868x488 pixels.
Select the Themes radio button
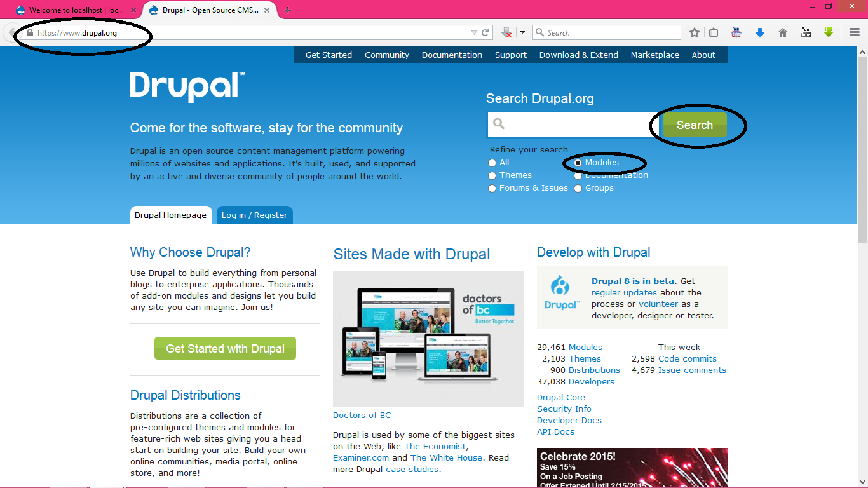[x=492, y=175]
